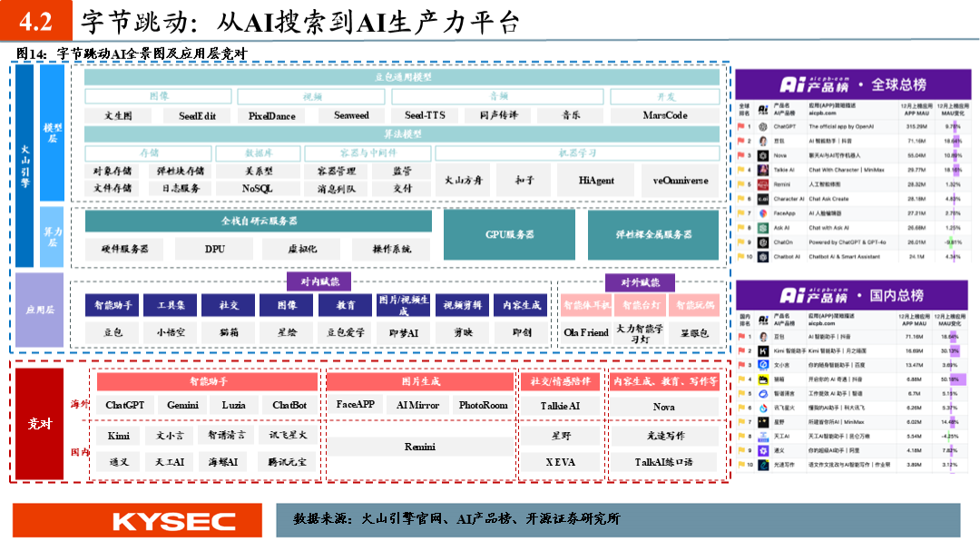Select the 对外赋能 purple label
980x551 pixels.
click(x=640, y=282)
